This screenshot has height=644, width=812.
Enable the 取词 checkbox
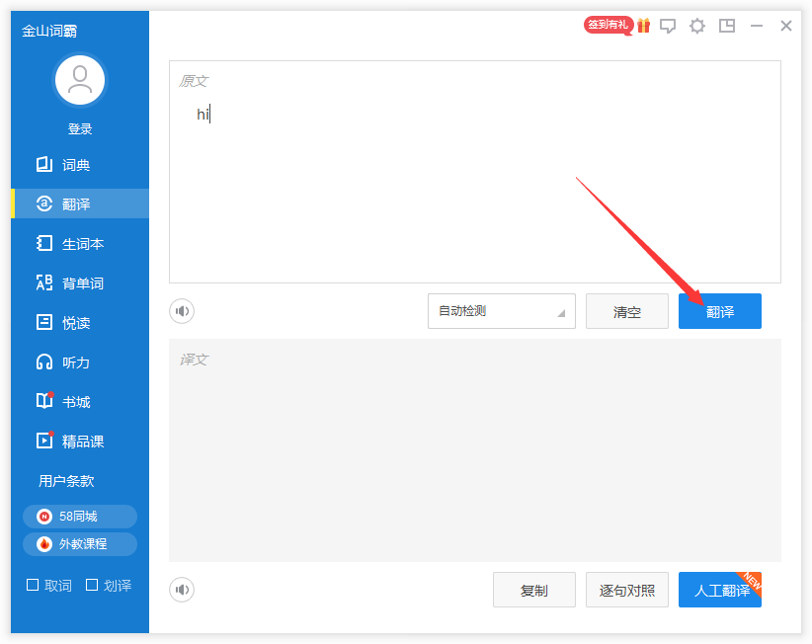(x=33, y=585)
